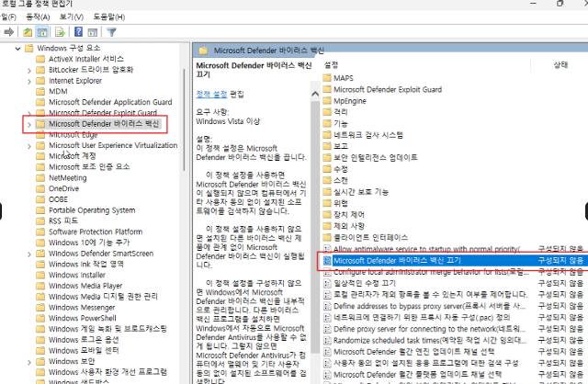Expand the Internet Explorer tree node
This screenshot has height=384, width=588.
tap(29, 81)
